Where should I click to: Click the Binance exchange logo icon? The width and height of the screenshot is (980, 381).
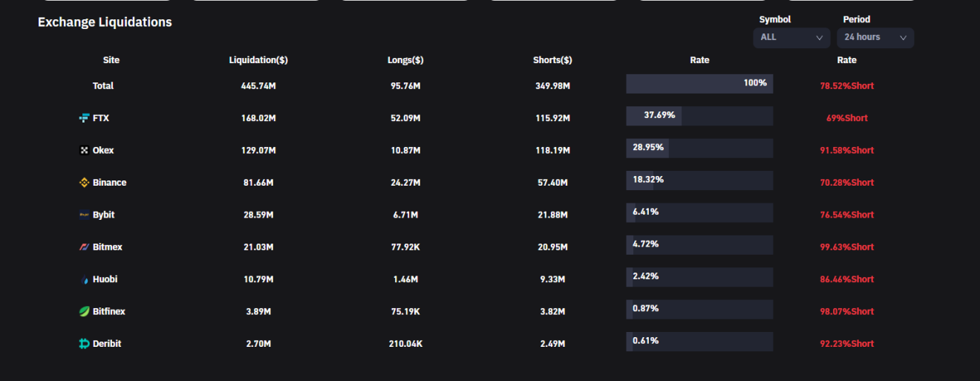pyautogui.click(x=84, y=183)
